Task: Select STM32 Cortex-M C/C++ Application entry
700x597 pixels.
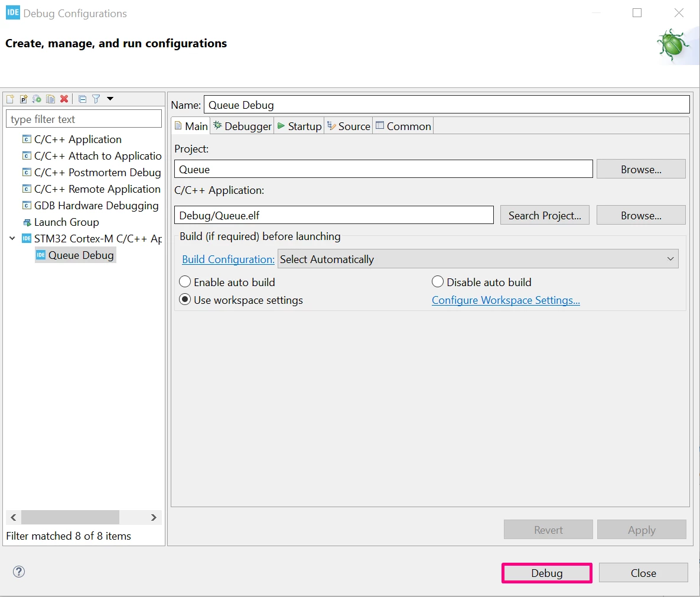Action: point(98,239)
